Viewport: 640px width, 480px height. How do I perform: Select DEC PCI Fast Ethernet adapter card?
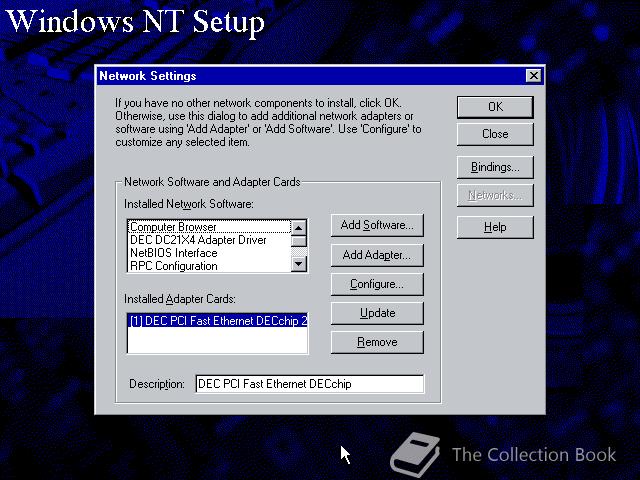pos(218,321)
